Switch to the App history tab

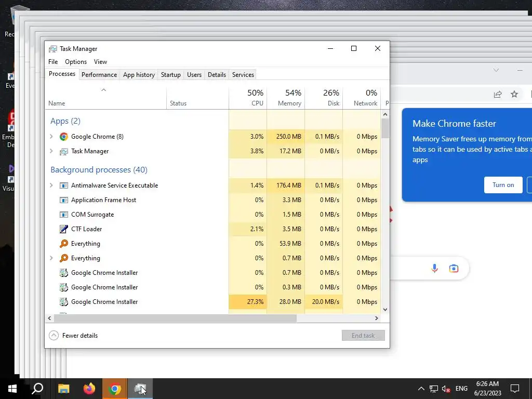(x=139, y=75)
